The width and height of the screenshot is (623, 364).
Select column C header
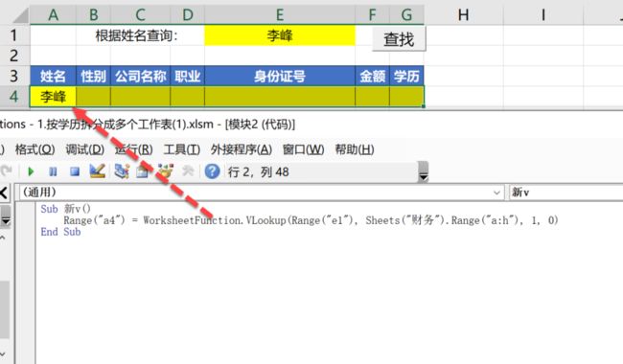(140, 14)
